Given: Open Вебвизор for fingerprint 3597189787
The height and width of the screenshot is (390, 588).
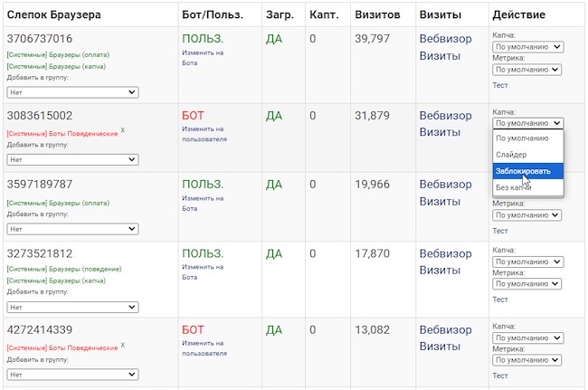Looking at the screenshot, I should tap(445, 185).
